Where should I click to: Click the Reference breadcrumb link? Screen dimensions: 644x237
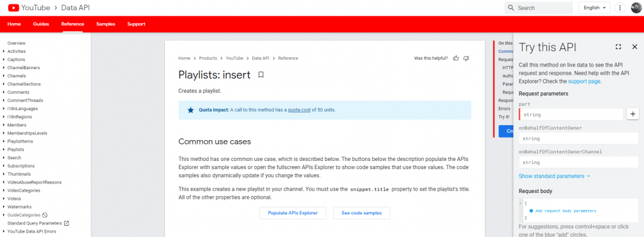288,58
